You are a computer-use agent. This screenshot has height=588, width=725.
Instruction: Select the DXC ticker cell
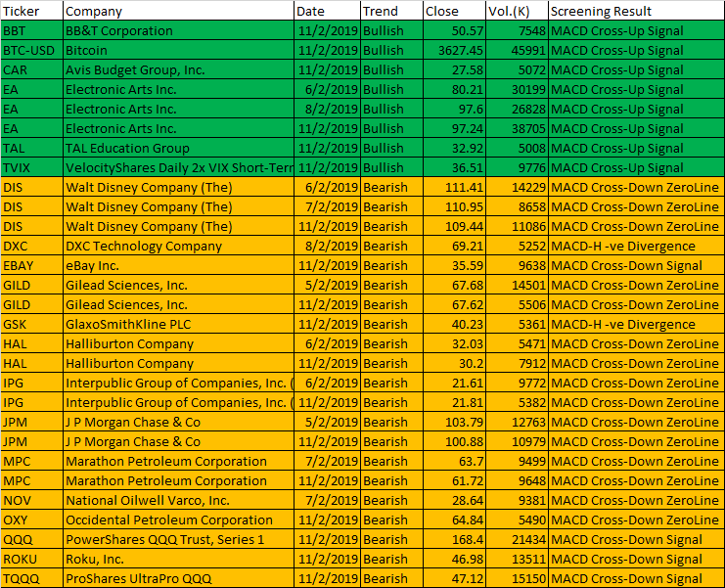click(x=31, y=246)
